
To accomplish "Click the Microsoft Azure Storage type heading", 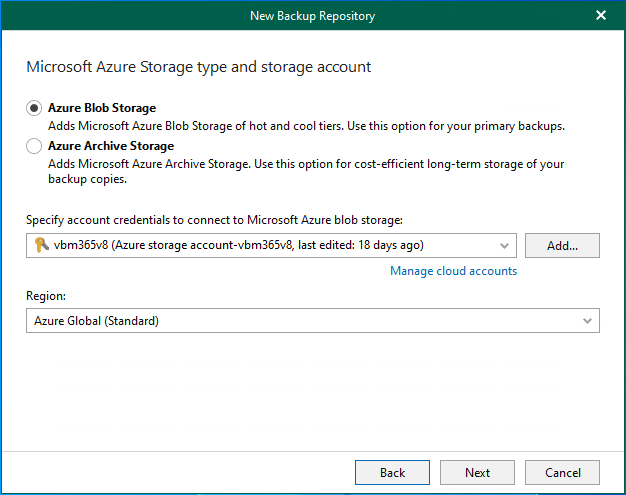I will (198, 67).
